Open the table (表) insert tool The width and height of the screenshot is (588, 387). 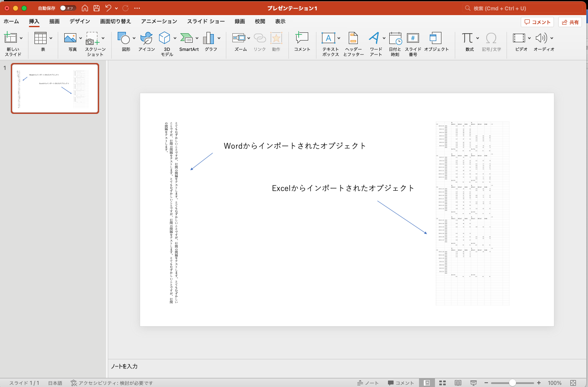(x=41, y=38)
